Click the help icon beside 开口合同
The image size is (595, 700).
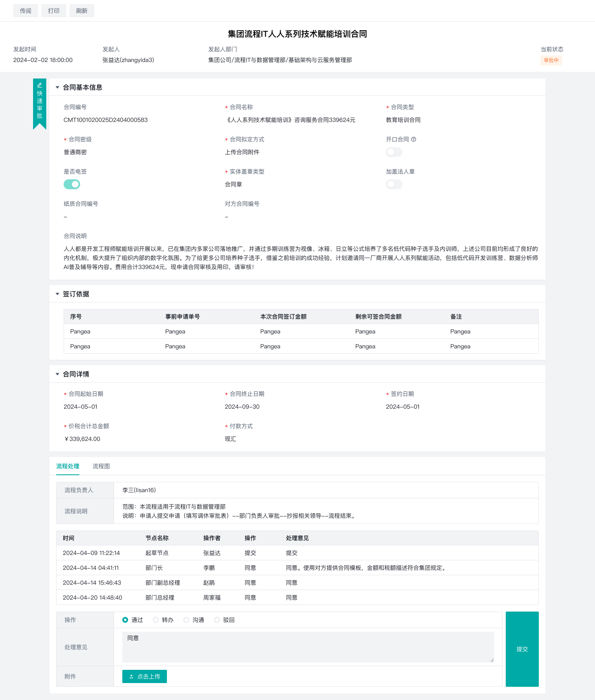414,140
